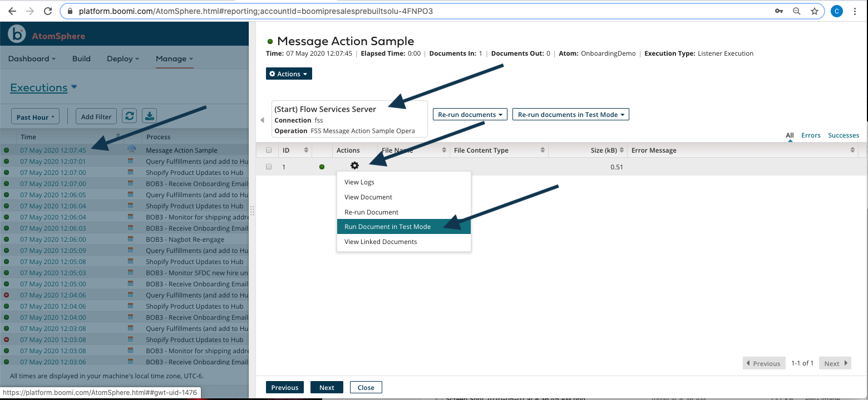The image size is (868, 400).
Task: Click listener icon for Message Action Sample row
Action: point(131,149)
